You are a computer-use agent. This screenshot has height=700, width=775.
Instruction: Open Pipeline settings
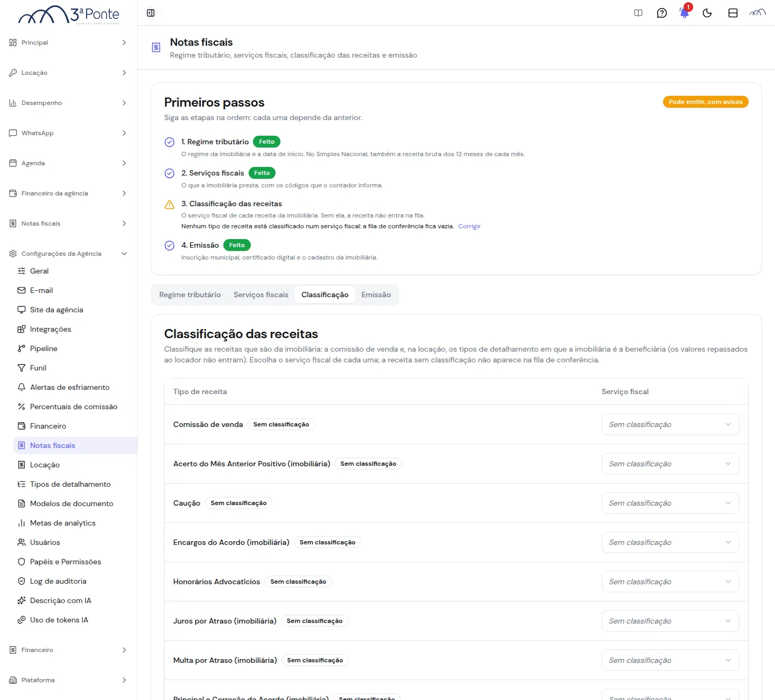[x=75, y=348]
